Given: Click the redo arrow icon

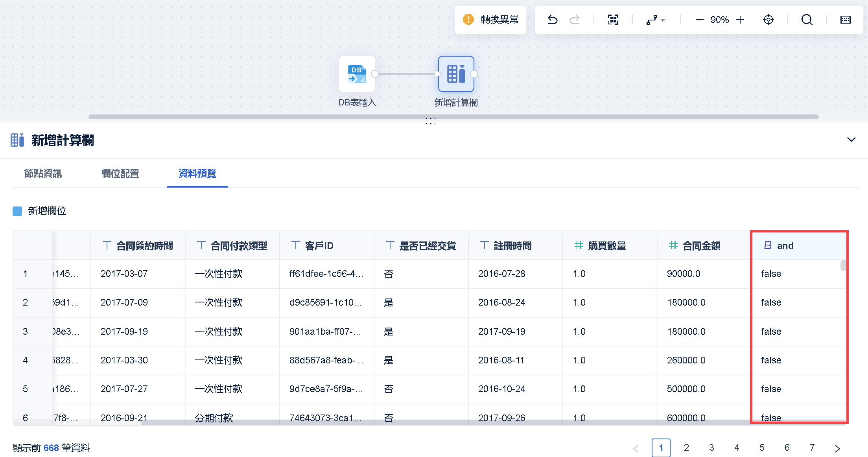Looking at the screenshot, I should click(575, 20).
